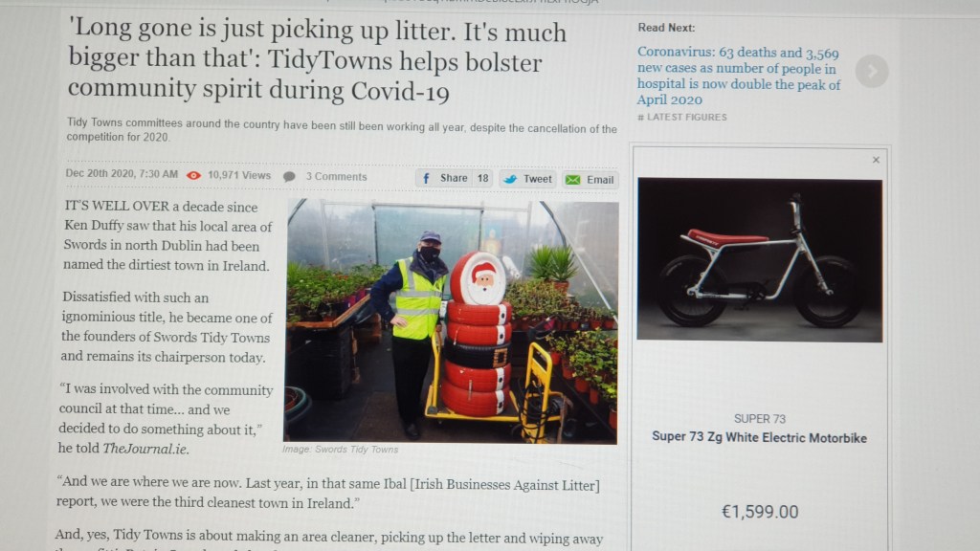Open the Coronavirus 63 deaths article link
The width and height of the screenshot is (980, 551).
738,77
